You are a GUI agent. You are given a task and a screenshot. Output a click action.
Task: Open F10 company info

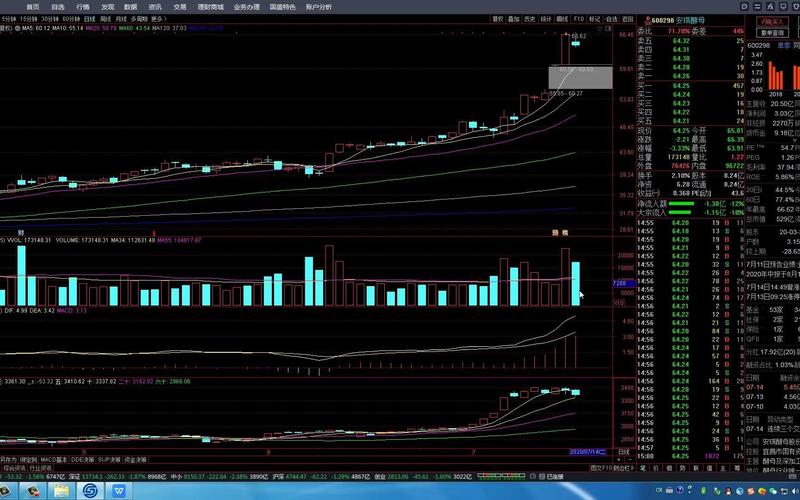(x=579, y=19)
